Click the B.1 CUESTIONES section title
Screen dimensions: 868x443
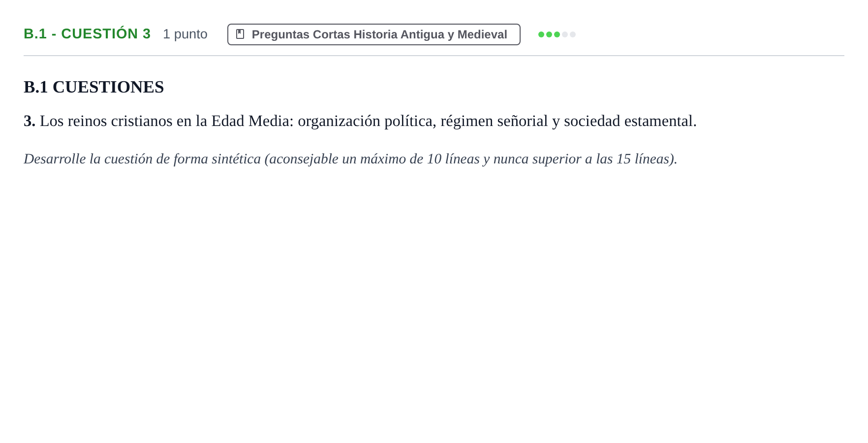point(93,87)
